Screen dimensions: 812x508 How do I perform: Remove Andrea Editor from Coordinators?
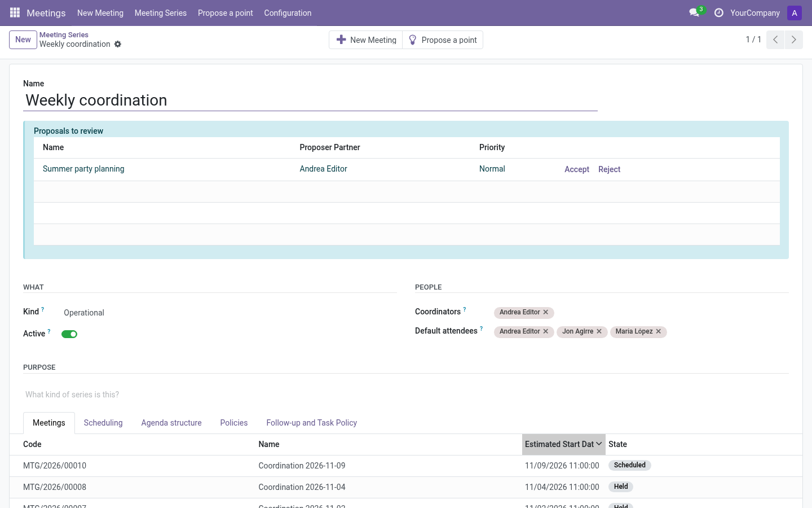pos(546,312)
